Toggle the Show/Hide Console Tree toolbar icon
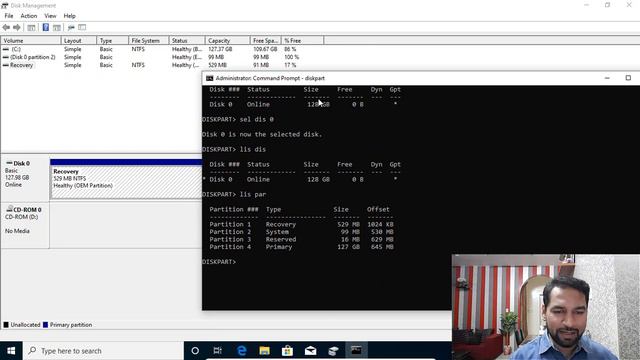The height and width of the screenshot is (360, 640). coord(31,27)
